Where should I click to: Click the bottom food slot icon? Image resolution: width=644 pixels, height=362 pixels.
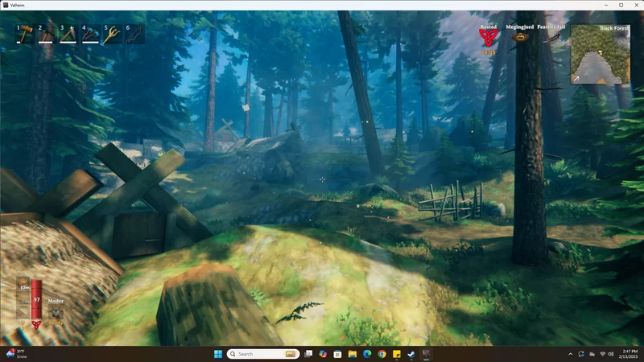pos(23,313)
